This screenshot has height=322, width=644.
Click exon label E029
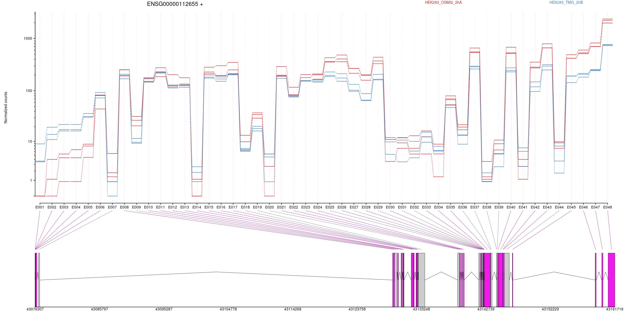[378, 207]
